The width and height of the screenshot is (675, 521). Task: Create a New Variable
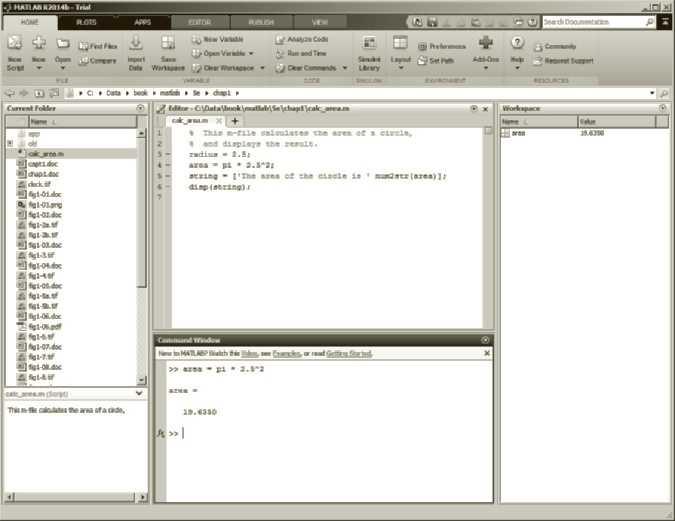pos(218,39)
